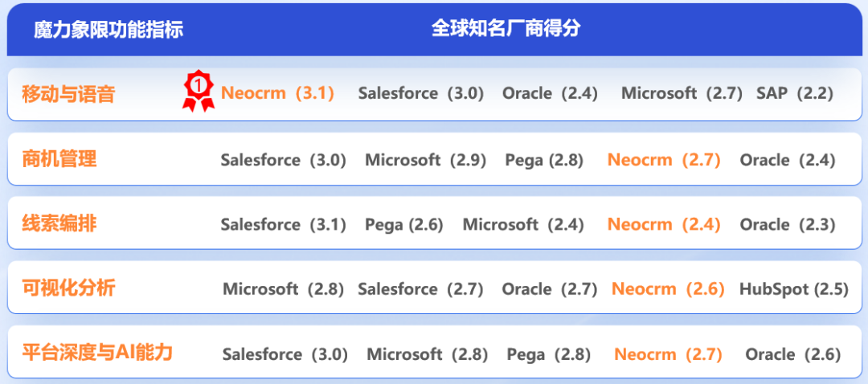The height and width of the screenshot is (384, 868).
Task: Click the 魔力象限功能指标 column header
Action: pos(108,30)
